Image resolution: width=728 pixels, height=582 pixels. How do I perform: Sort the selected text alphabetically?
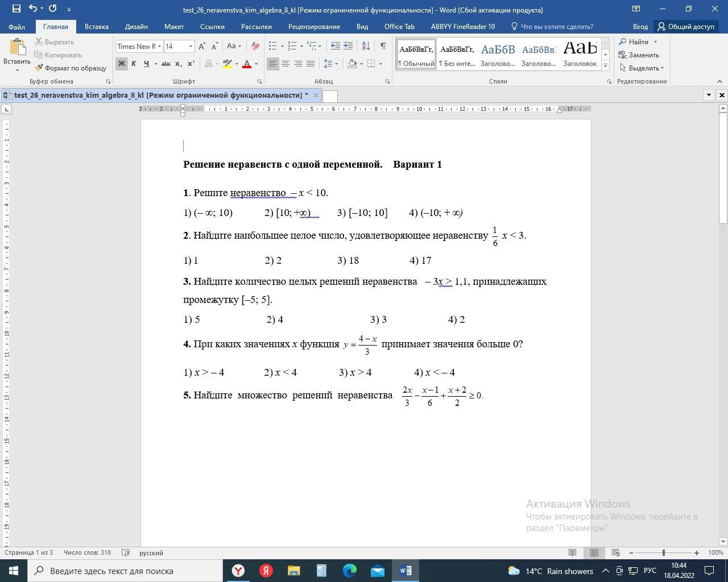[366, 47]
